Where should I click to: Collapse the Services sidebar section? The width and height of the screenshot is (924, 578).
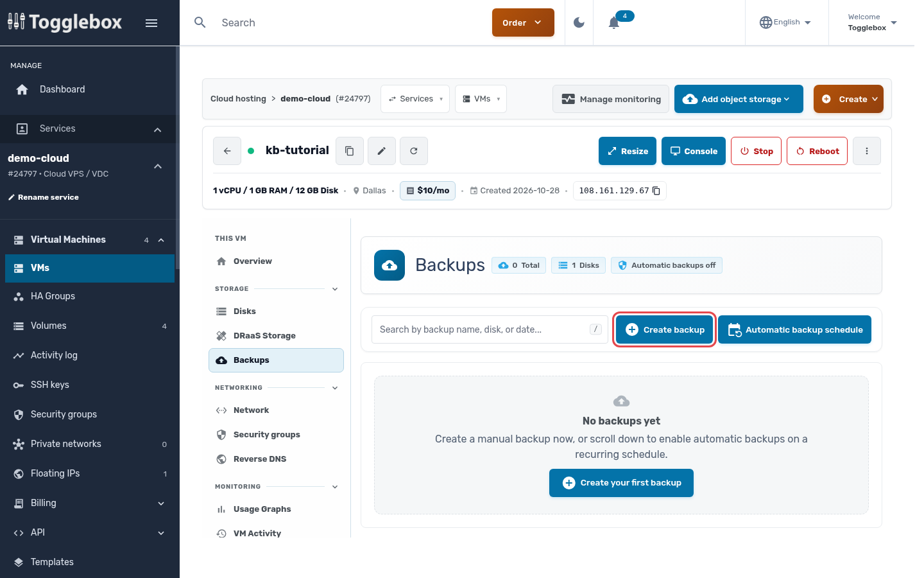[157, 130]
